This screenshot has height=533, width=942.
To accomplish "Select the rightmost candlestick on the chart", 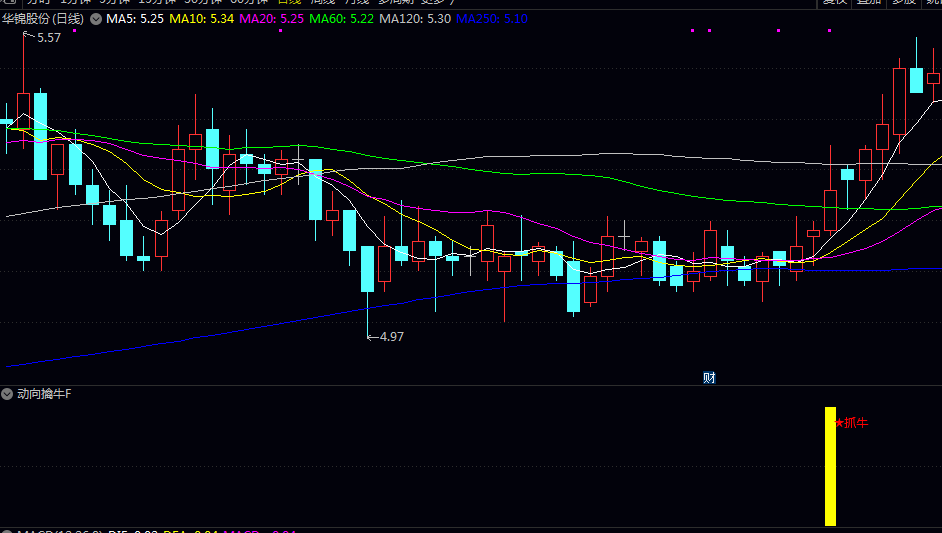I will pos(934,77).
